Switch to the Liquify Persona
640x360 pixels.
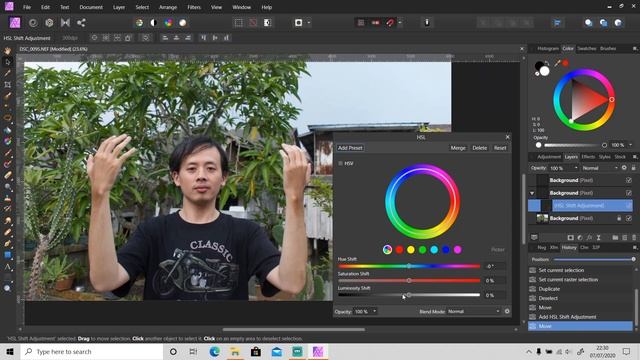click(33, 23)
